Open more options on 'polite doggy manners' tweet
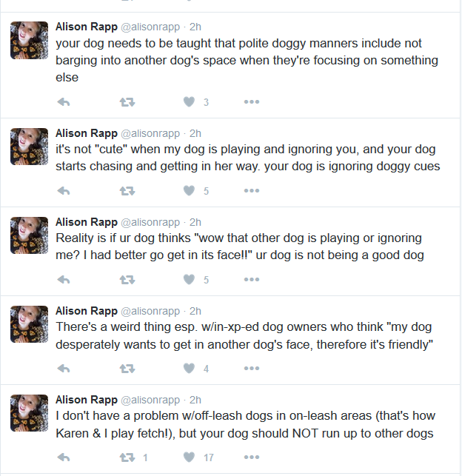 [252, 101]
